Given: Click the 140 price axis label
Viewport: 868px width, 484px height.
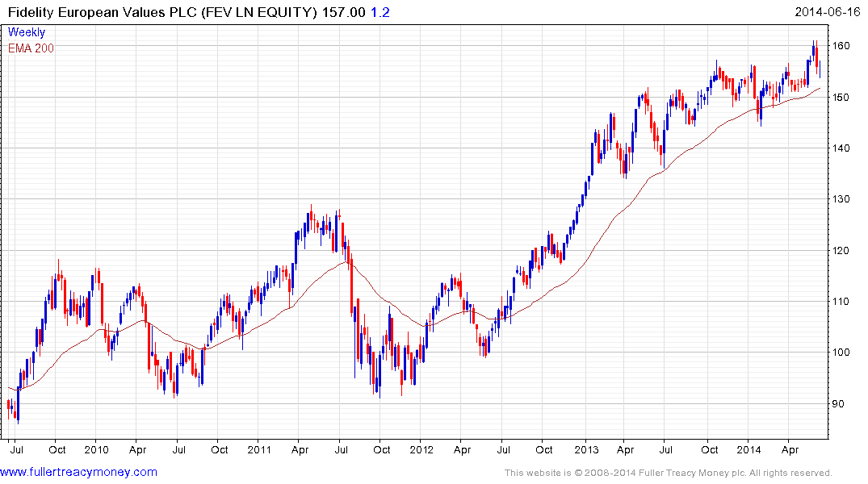Looking at the screenshot, I should coord(841,148).
